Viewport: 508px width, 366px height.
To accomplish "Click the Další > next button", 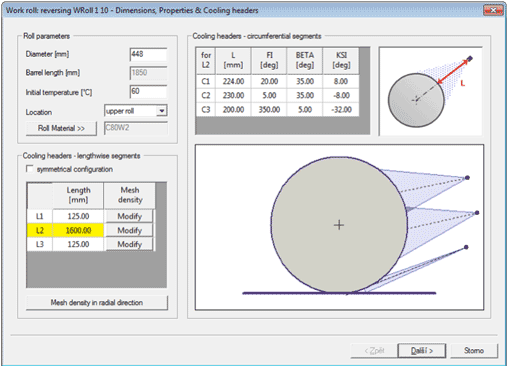I will pos(422,351).
